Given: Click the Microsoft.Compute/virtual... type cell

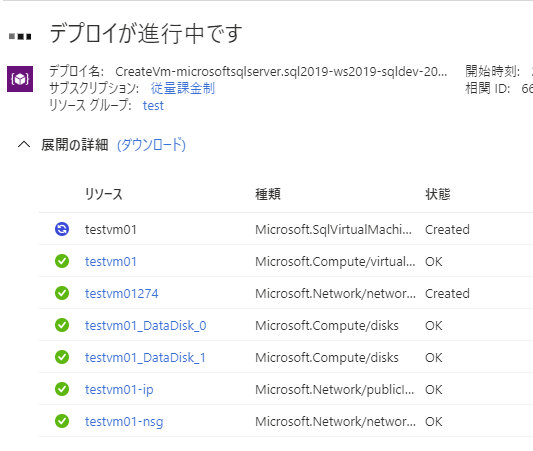Looking at the screenshot, I should pyautogui.click(x=335, y=261).
